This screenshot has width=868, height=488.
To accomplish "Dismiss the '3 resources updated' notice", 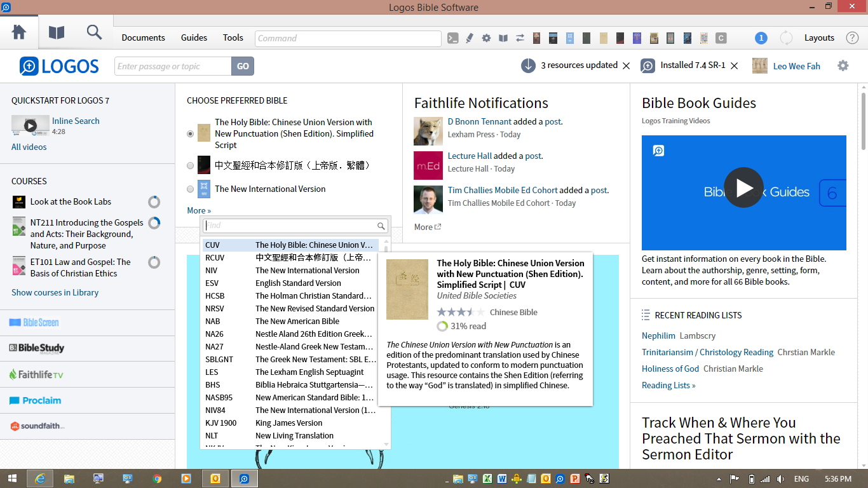I will [627, 65].
